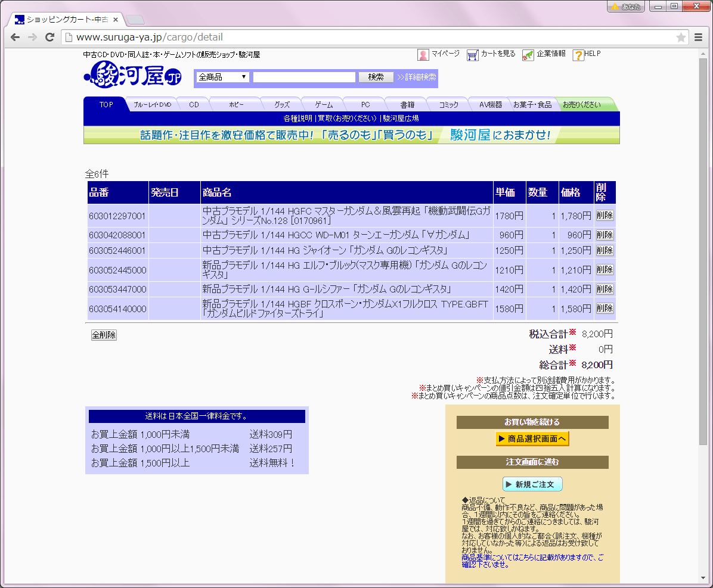Click the Chrome profile button あなた
This screenshot has height=588, width=713.
click(x=626, y=7)
